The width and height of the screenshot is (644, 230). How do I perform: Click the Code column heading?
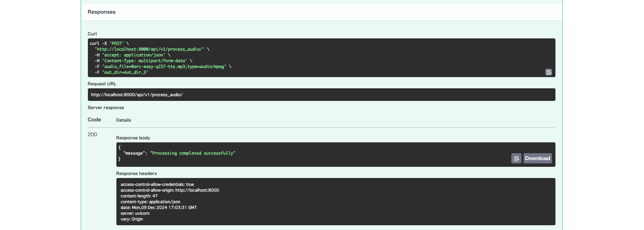[94, 120]
